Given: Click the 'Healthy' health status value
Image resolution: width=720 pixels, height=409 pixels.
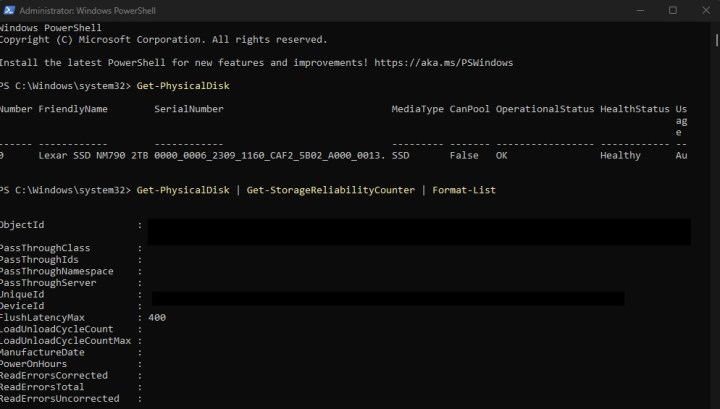Looking at the screenshot, I should (x=620, y=156).
